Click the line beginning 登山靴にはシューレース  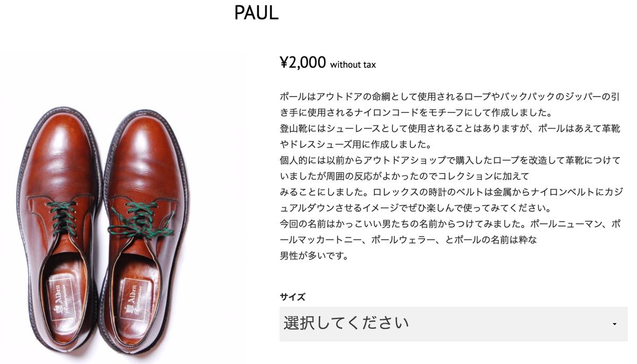coord(450,128)
